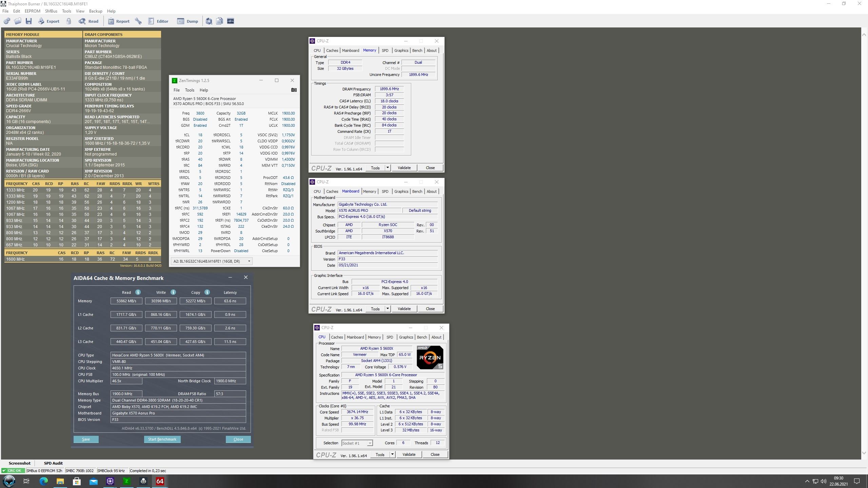This screenshot has width=868, height=488.
Task: Open the notification center icon
Action: [857, 481]
